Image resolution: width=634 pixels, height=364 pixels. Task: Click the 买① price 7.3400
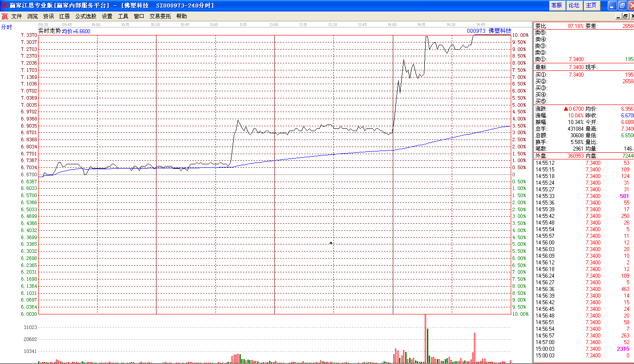click(576, 75)
